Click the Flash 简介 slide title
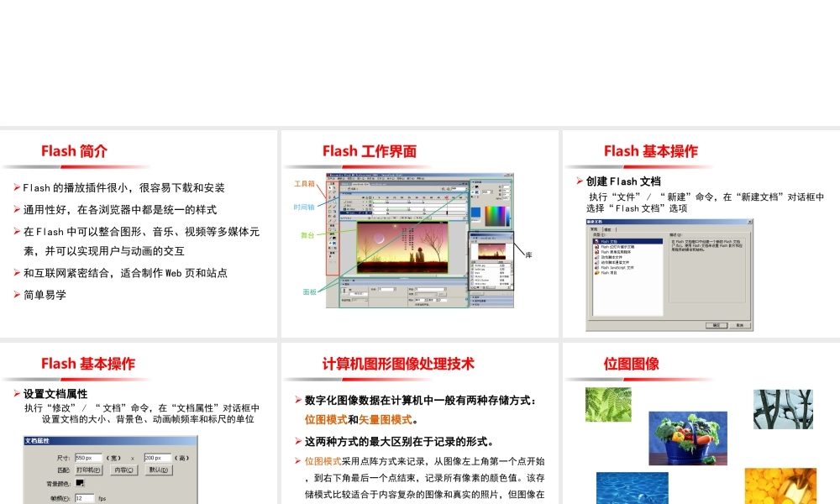The image size is (840, 504). pyautogui.click(x=75, y=151)
